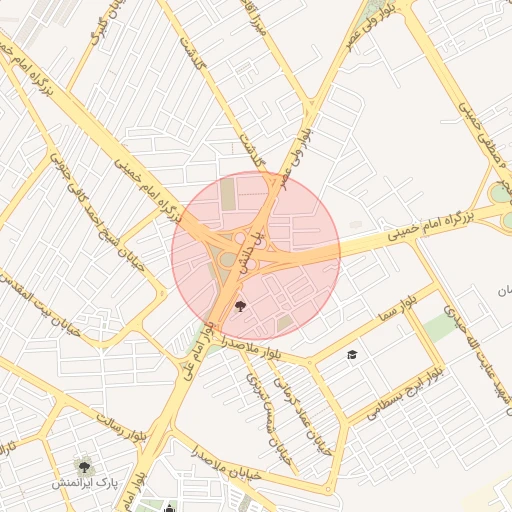Select the خیابان شمس تبریزی street label

pyautogui.click(x=269, y=419)
